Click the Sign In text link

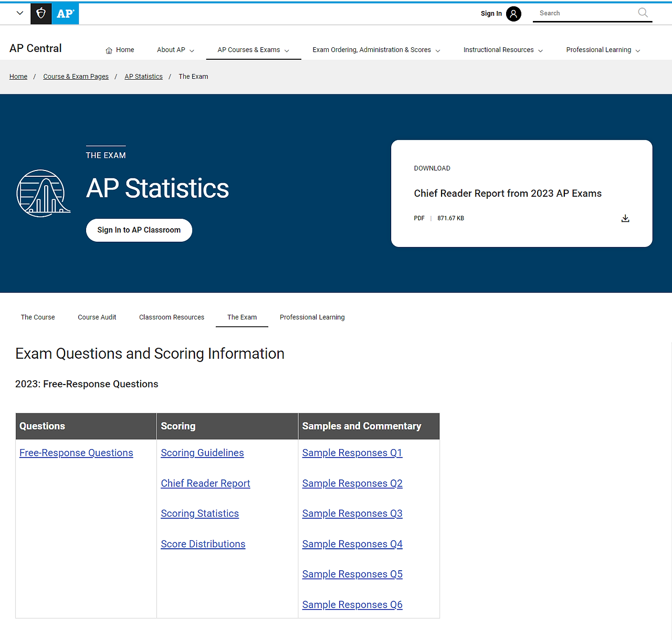(x=491, y=14)
